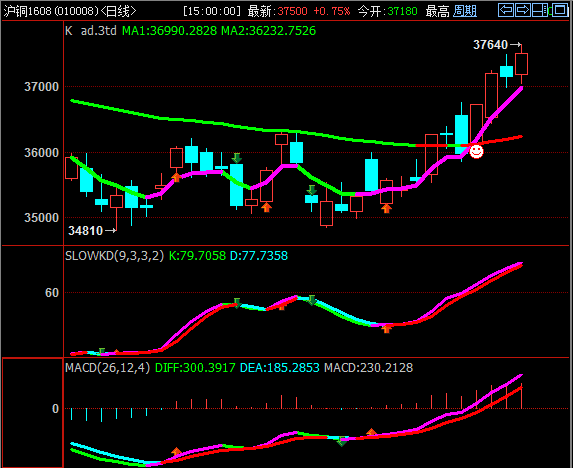573x468 pixels.
Task: Click the right arrow navigation icon
Action: click(x=523, y=10)
